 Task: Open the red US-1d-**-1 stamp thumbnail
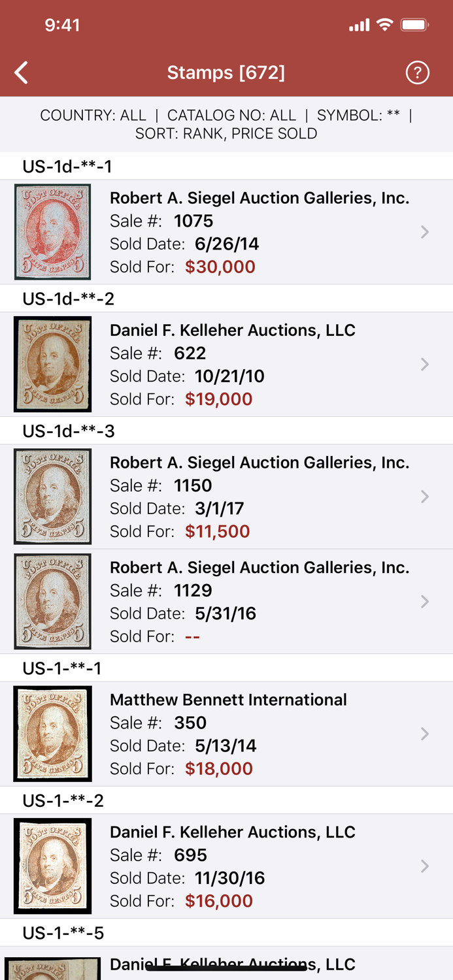(52, 232)
